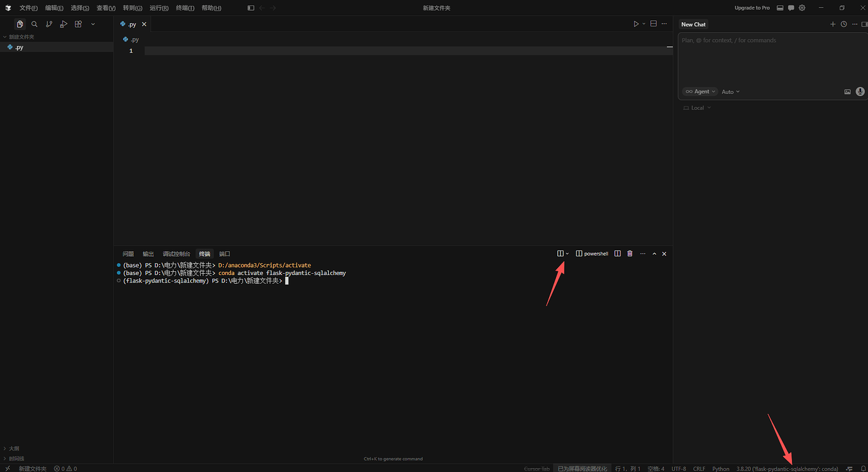
Task: Click the Upgrade to Pro button
Action: [x=752, y=8]
